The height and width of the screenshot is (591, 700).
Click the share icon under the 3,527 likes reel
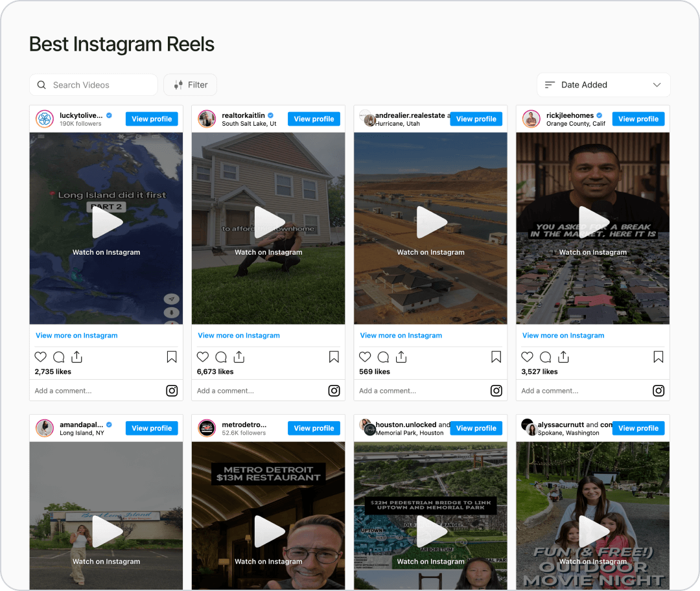(563, 356)
